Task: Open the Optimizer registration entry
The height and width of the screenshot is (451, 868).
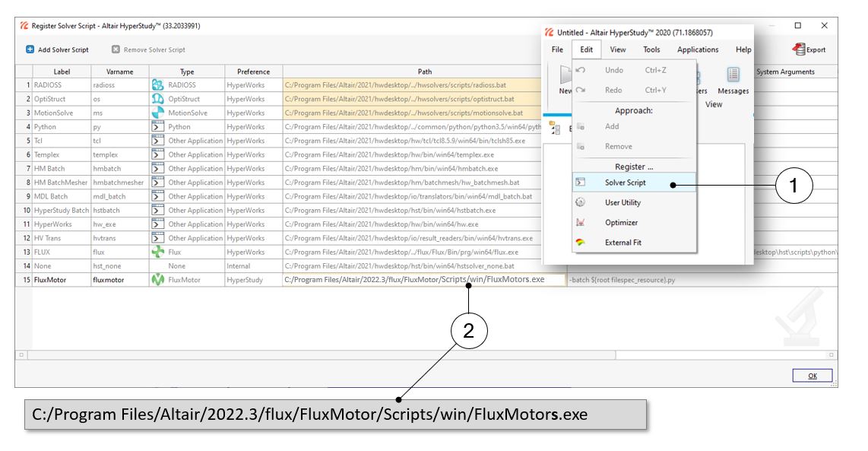Action: (621, 223)
